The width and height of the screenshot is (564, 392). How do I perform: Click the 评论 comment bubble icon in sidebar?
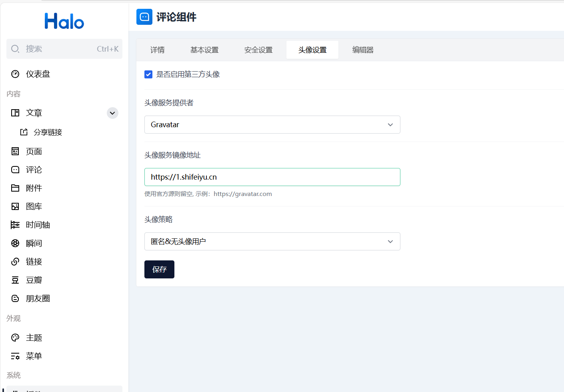click(x=15, y=170)
